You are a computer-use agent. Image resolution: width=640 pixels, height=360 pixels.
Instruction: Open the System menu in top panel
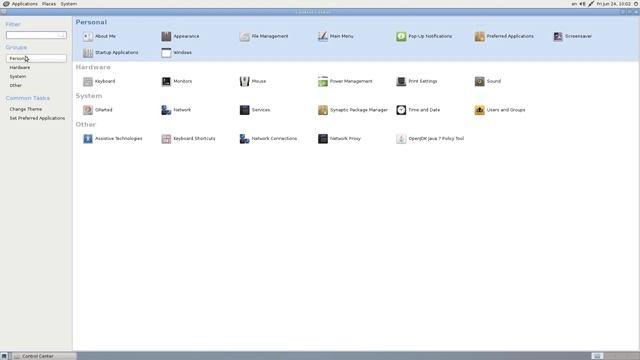69,4
